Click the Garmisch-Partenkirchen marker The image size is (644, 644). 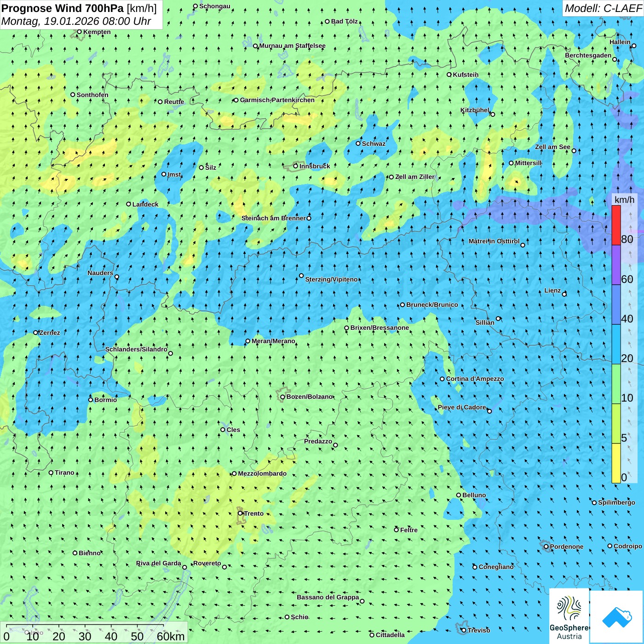point(236,100)
